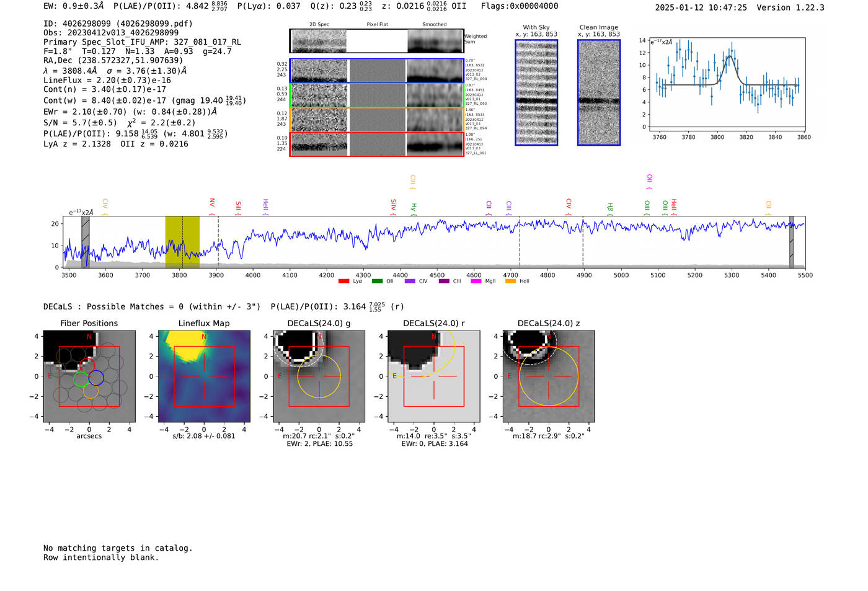
Task: Open the DECaLS(24.0) g image
Action: click(319, 376)
